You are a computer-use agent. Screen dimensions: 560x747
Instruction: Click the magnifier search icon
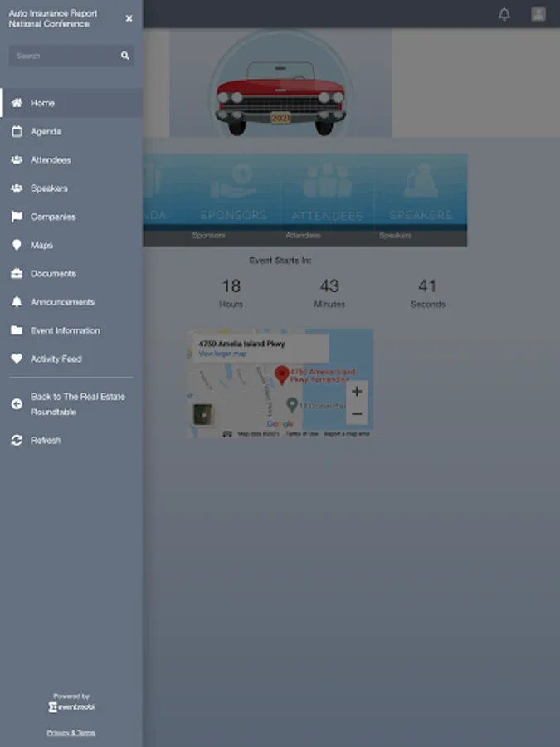pyautogui.click(x=124, y=56)
